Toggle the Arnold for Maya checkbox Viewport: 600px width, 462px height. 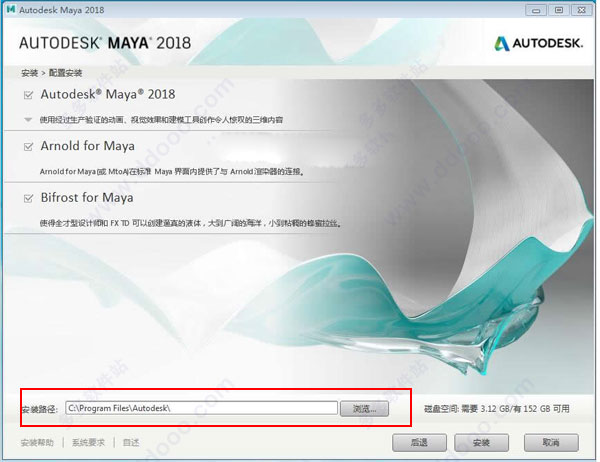(28, 147)
